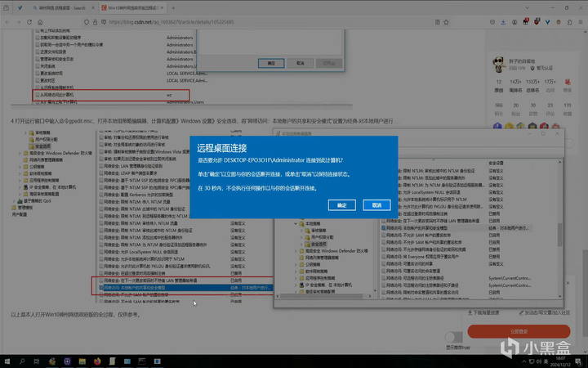The image size is (588, 368).
Task: Click 取消 in the 远程桌面连接 dialog
Action: coord(376,205)
